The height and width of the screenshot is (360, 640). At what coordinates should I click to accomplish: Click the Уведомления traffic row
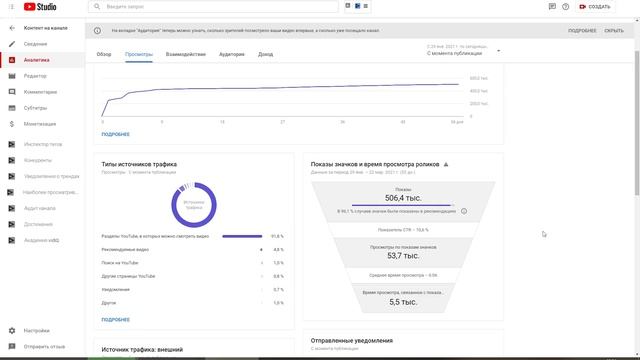click(192, 289)
